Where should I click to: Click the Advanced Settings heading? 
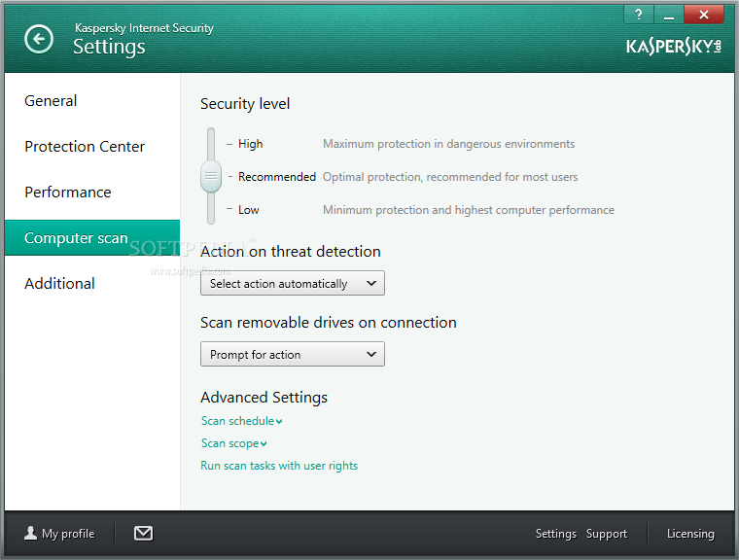point(264,398)
